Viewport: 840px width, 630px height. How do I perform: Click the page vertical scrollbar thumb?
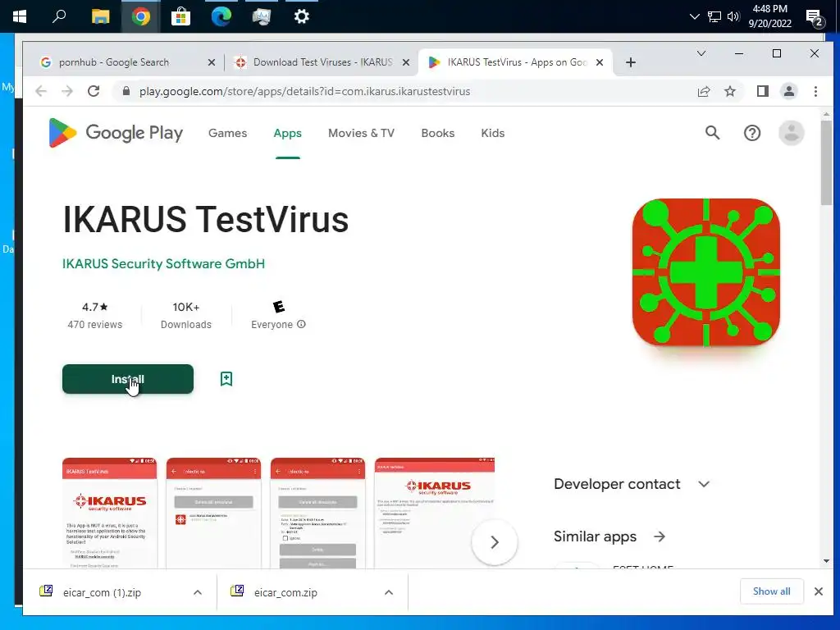826,162
